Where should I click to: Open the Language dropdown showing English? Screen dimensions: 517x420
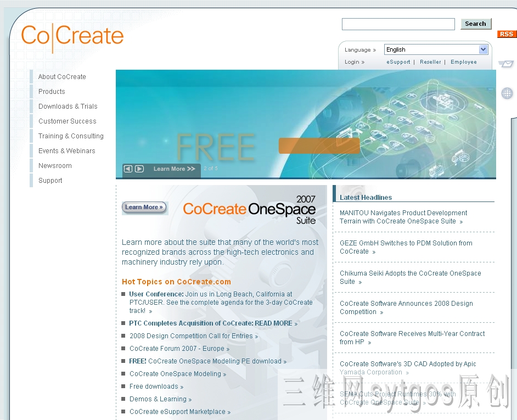click(436, 49)
